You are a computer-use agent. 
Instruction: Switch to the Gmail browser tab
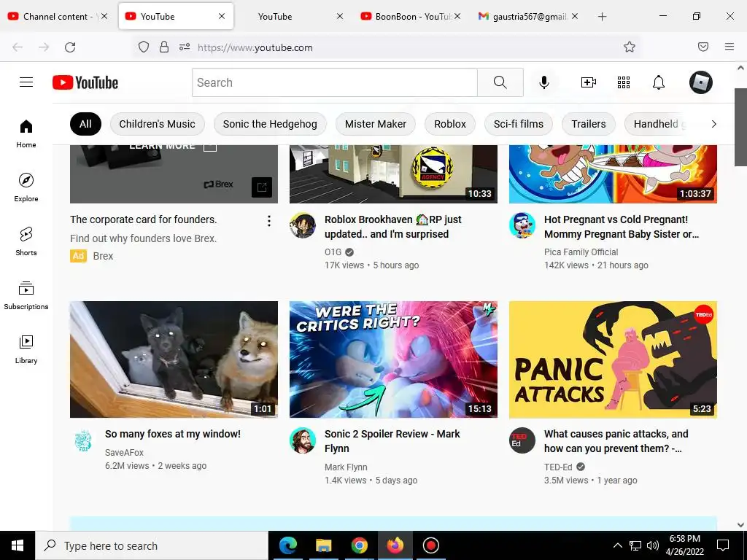coord(527,16)
